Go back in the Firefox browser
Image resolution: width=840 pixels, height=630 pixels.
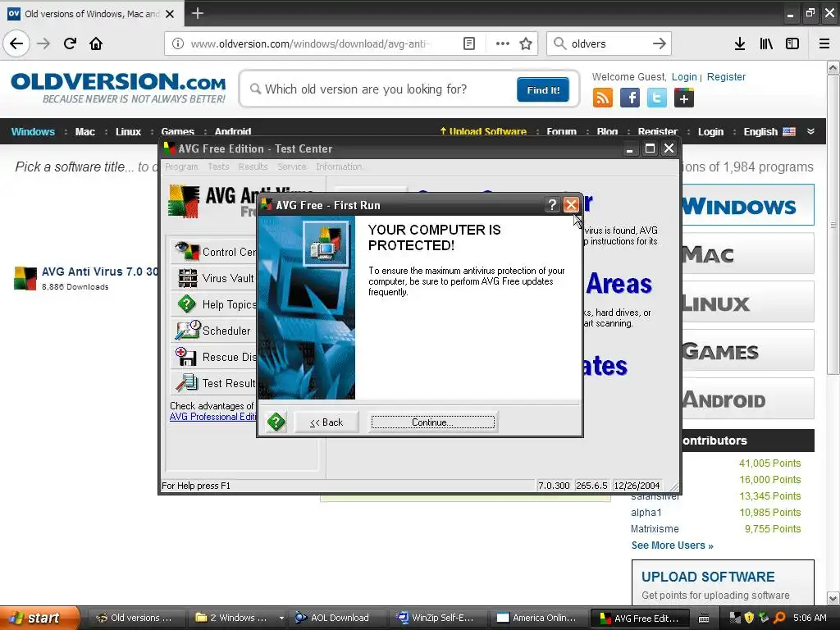(16, 43)
